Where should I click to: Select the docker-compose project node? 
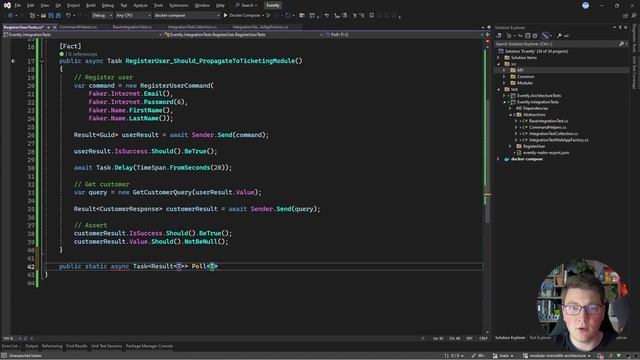(527, 159)
